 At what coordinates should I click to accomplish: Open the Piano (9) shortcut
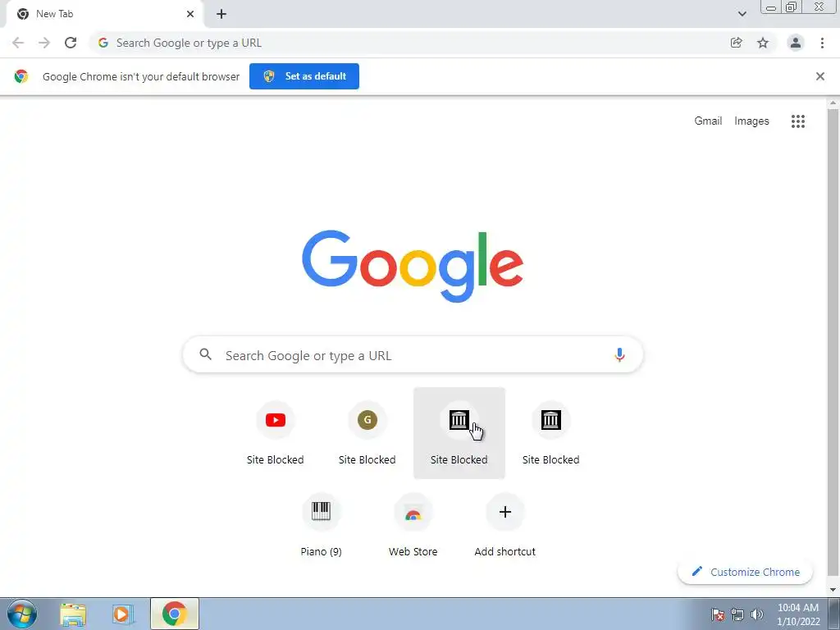pyautogui.click(x=321, y=525)
